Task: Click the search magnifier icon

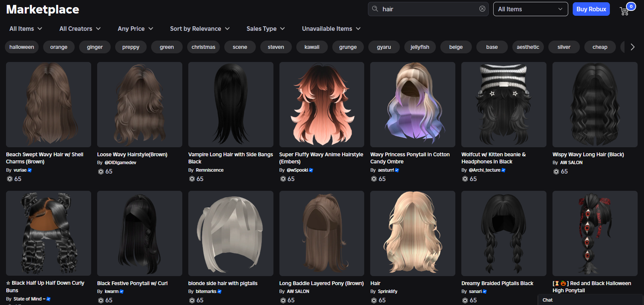Action: 375,9
